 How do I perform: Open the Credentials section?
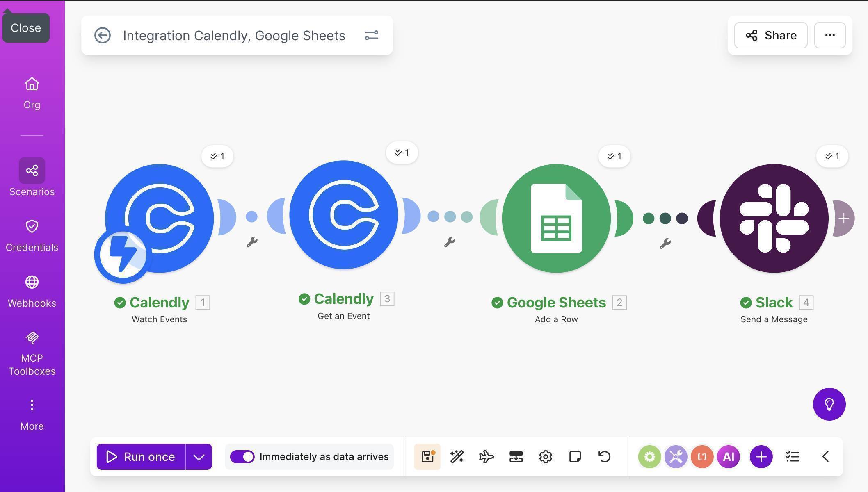tap(32, 227)
